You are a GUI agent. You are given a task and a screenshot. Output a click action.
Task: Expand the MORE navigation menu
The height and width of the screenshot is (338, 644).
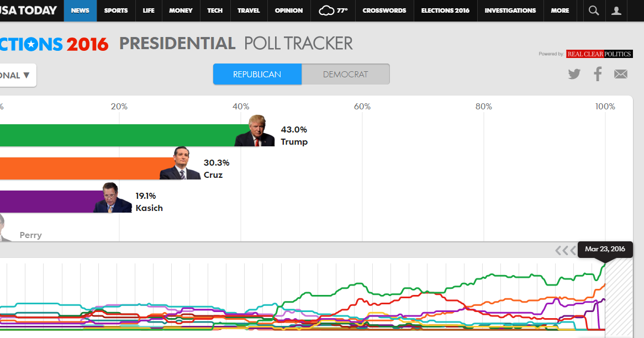pos(559,10)
